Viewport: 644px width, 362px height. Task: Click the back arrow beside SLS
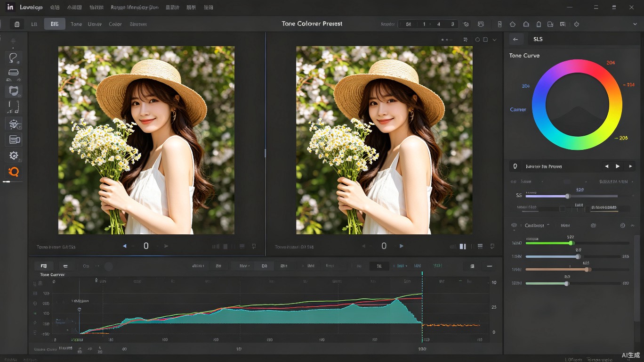(515, 39)
